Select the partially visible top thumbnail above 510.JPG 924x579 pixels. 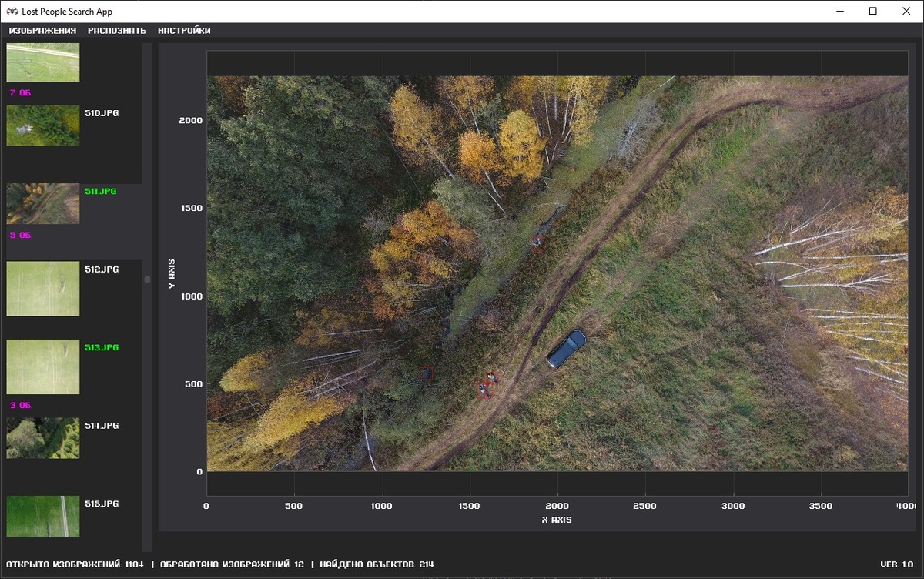pos(43,62)
